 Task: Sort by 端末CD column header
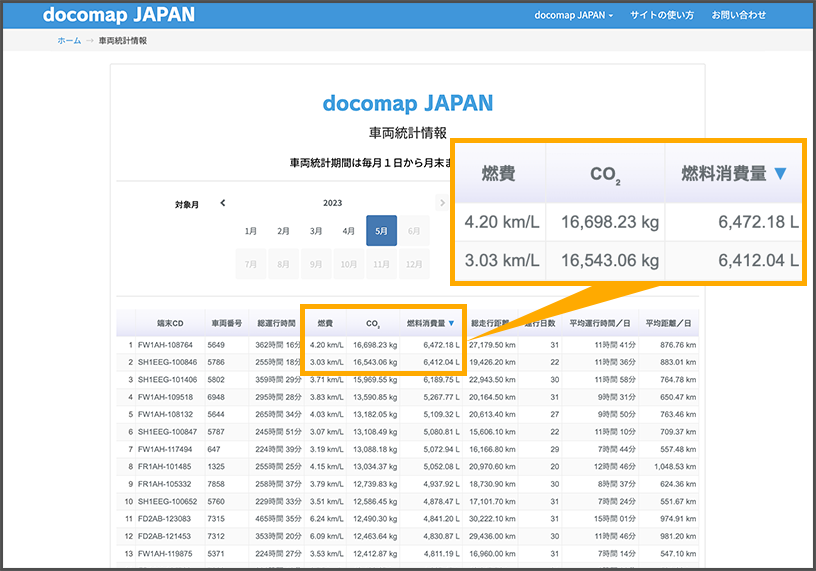click(x=170, y=323)
